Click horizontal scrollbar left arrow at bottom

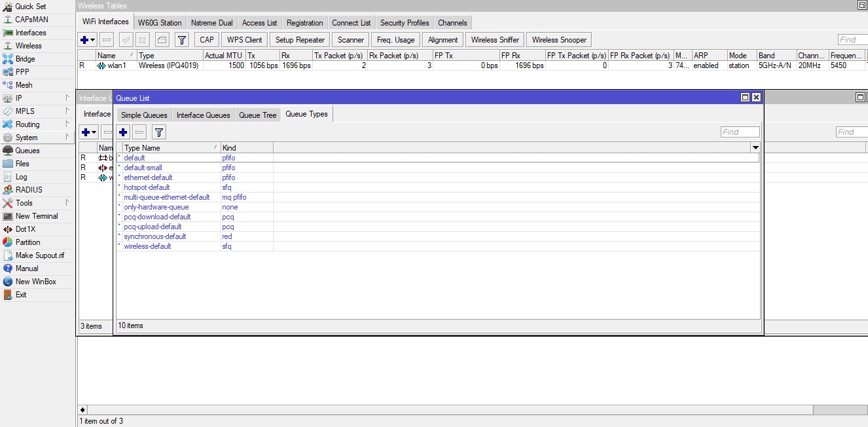pyautogui.click(x=82, y=410)
